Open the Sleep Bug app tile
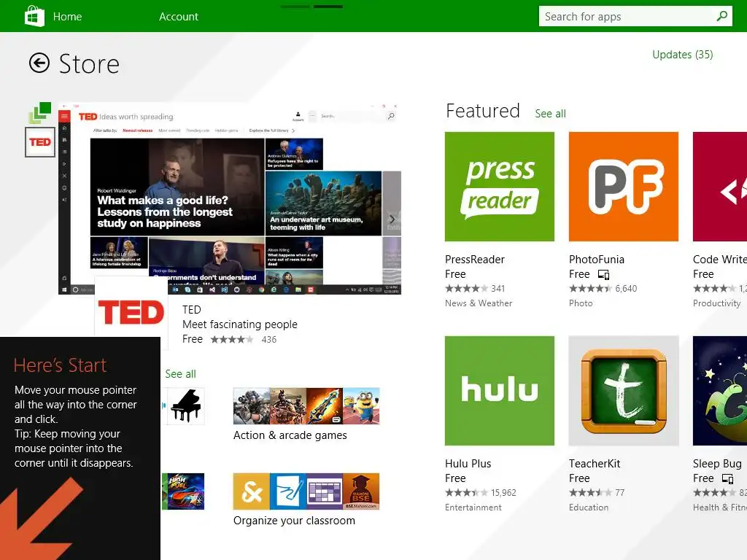Image resolution: width=747 pixels, height=560 pixels. pyautogui.click(x=720, y=391)
